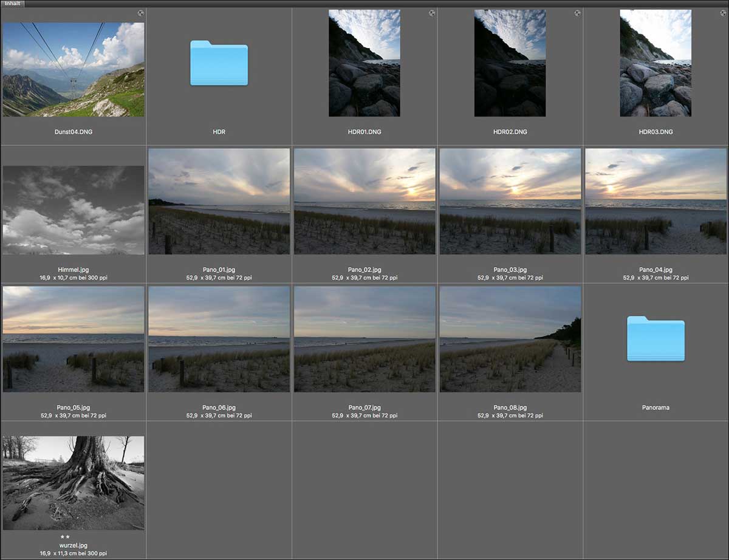Select the HDR03.DNG bright rocks thumbnail
Viewport: 729px width, 560px height.
point(655,63)
